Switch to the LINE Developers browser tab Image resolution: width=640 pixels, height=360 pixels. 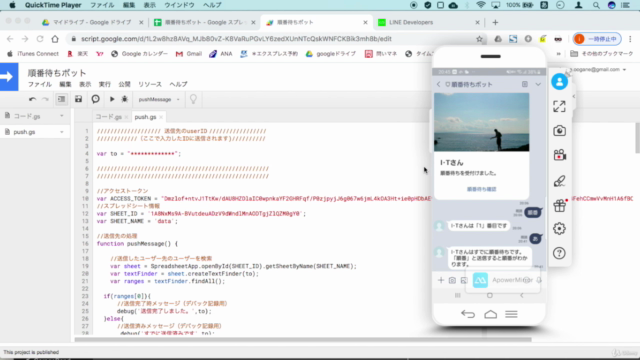[x=428, y=22]
